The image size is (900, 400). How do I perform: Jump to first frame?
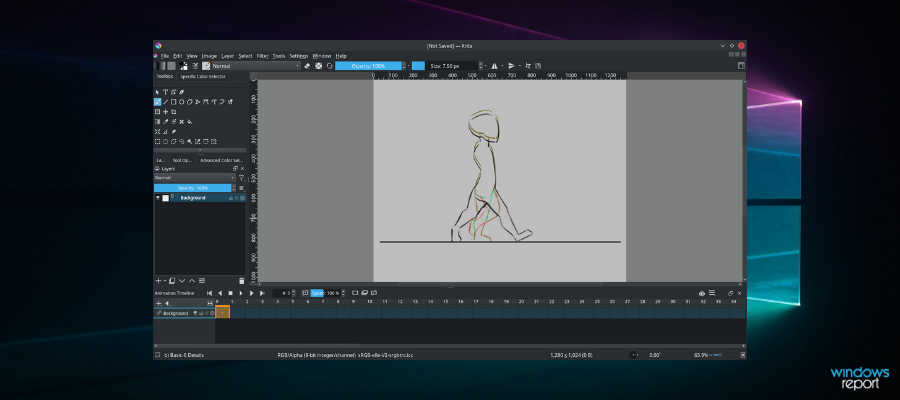[x=210, y=293]
